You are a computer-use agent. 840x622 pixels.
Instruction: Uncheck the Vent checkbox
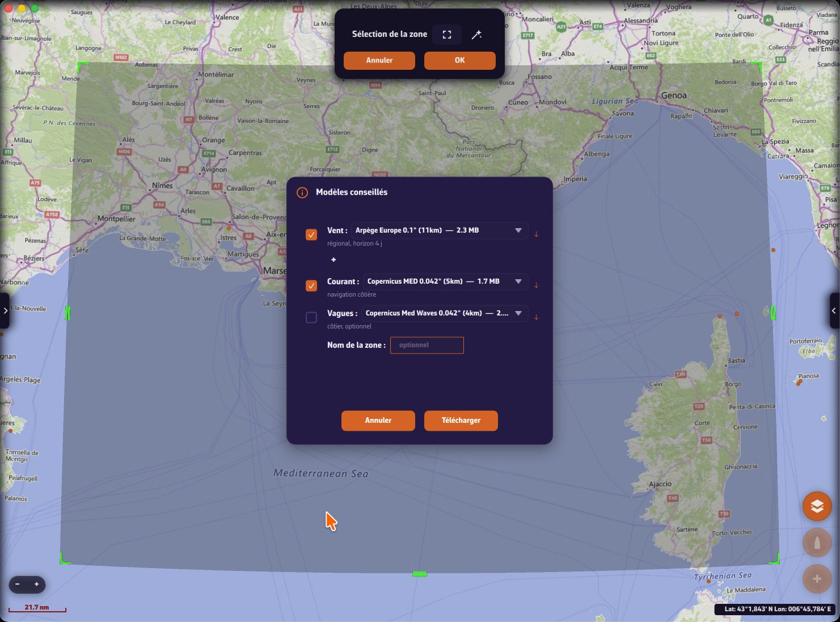311,234
